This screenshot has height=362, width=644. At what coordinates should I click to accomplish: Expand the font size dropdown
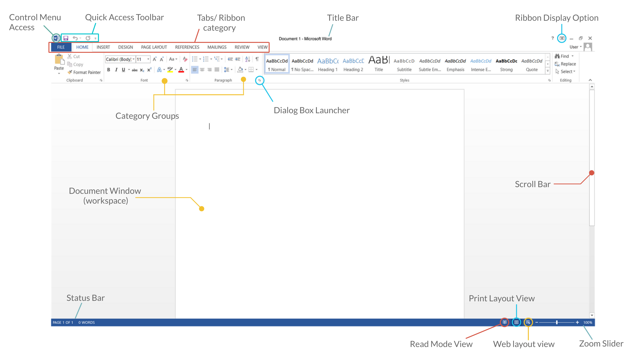[x=148, y=59]
